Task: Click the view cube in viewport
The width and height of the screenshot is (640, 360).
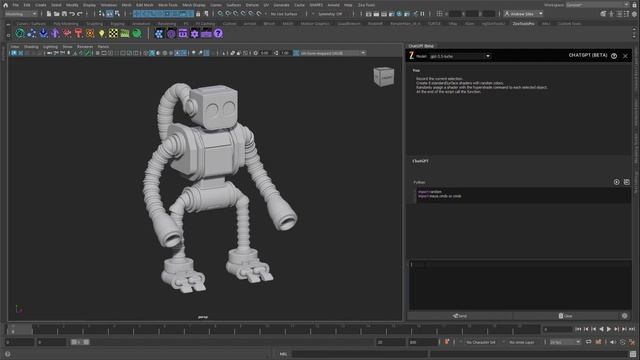Action: [x=384, y=77]
